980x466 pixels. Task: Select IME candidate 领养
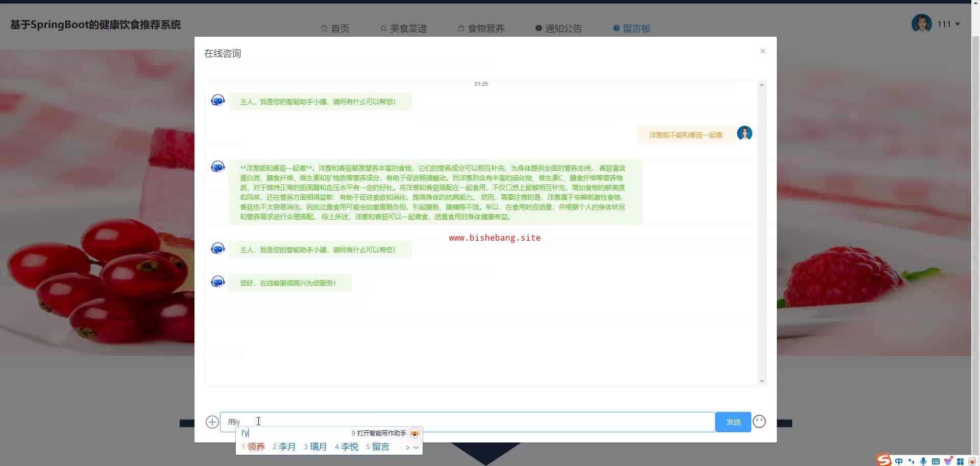[x=253, y=447]
